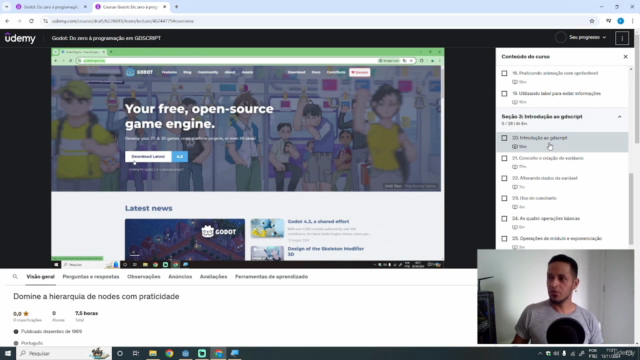Screen dimensions: 640x360
Task: Close the active Course Godot browser tab
Action: click(164, 7)
